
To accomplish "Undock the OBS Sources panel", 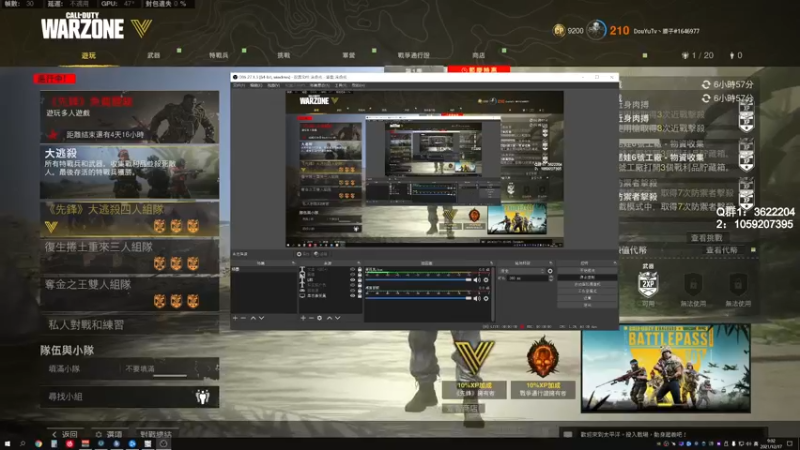I will [x=359, y=263].
